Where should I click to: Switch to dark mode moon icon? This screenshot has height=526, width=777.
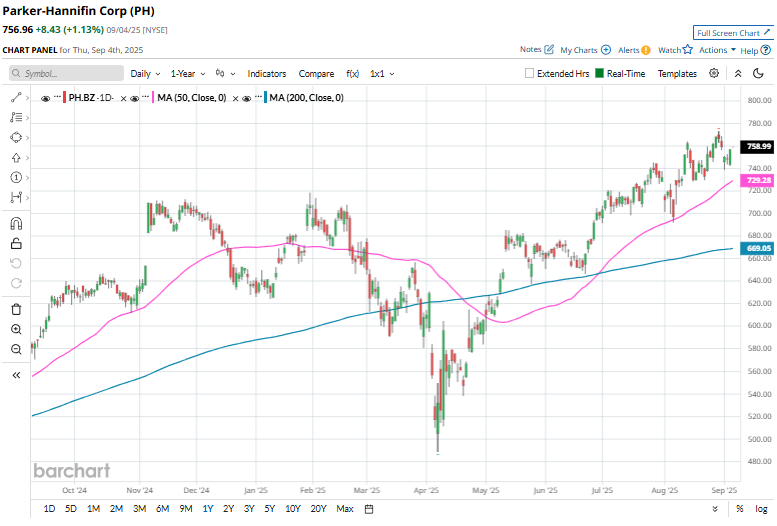pyautogui.click(x=758, y=73)
